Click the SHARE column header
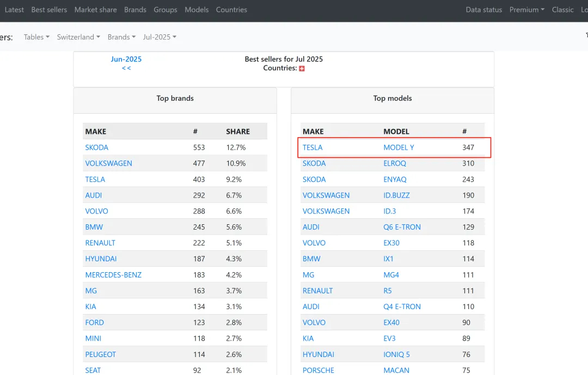Viewport: 588px width, 375px height. (x=238, y=132)
